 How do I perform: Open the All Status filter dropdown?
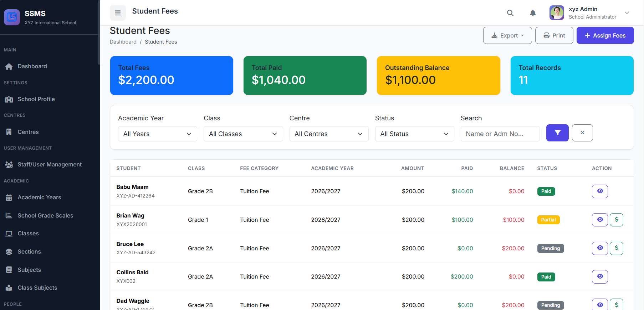(x=414, y=134)
